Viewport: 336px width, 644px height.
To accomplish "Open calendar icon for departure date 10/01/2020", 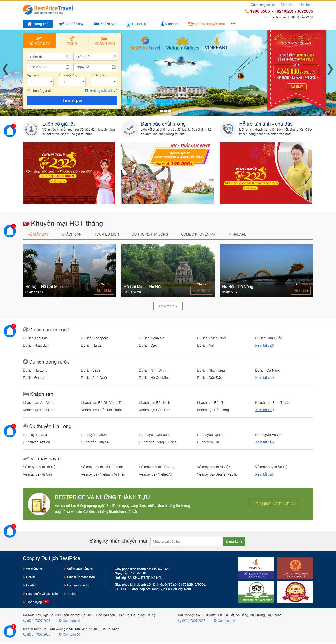I will (x=67, y=67).
